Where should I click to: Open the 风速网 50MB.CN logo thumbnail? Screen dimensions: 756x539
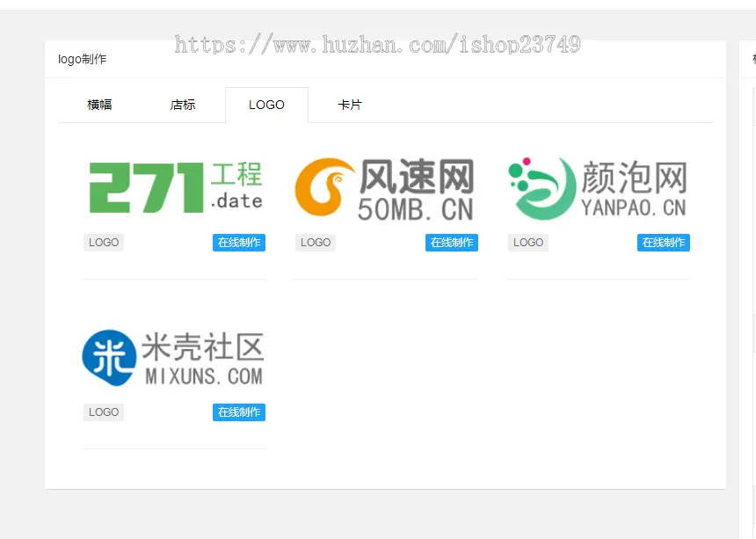385,188
